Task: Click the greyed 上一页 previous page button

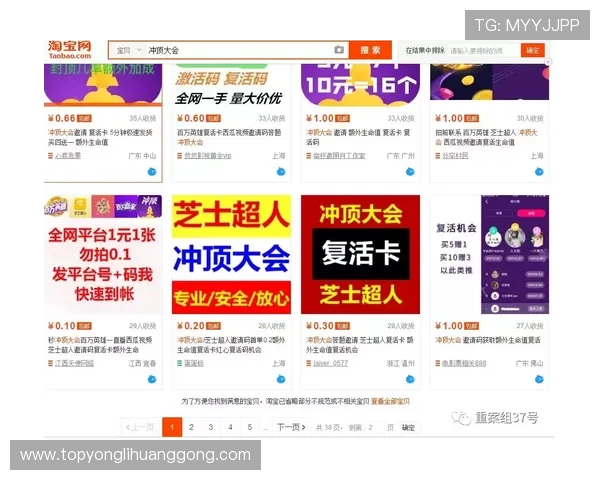Action: 140,427
